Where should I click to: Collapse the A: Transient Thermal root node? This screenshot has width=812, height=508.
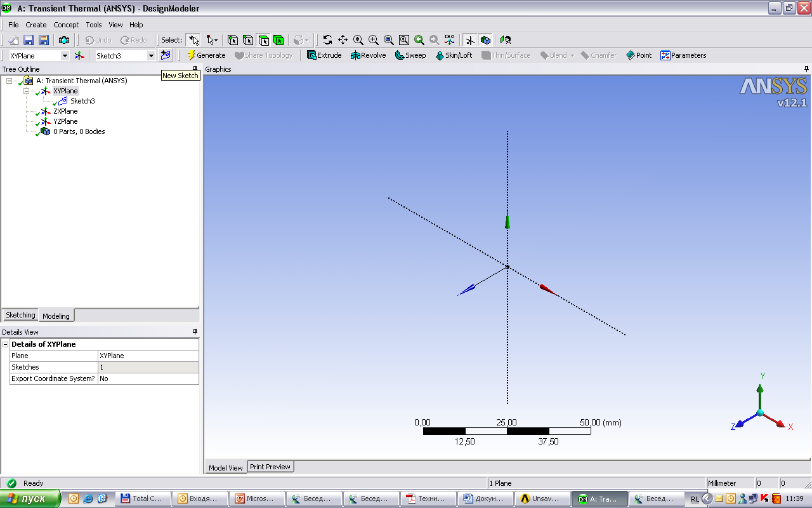[x=10, y=81]
